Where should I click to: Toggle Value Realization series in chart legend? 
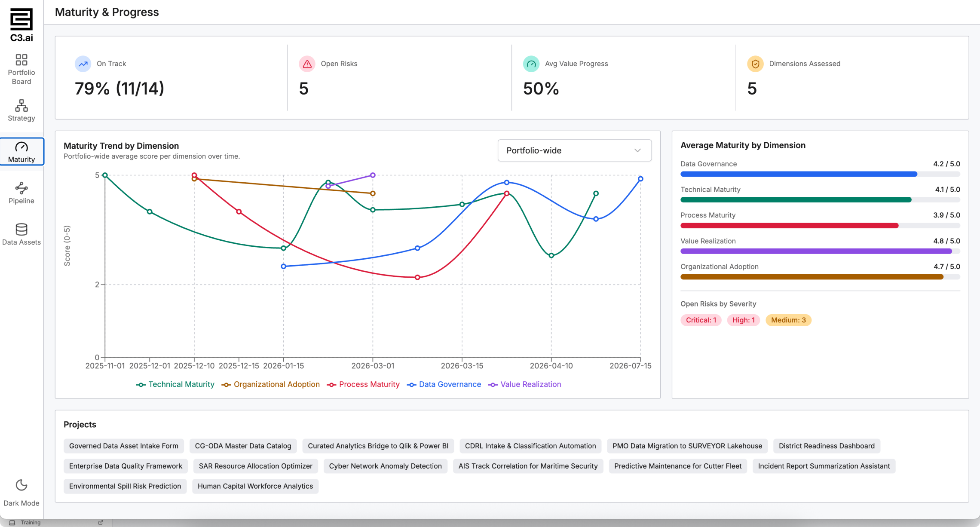click(x=525, y=384)
